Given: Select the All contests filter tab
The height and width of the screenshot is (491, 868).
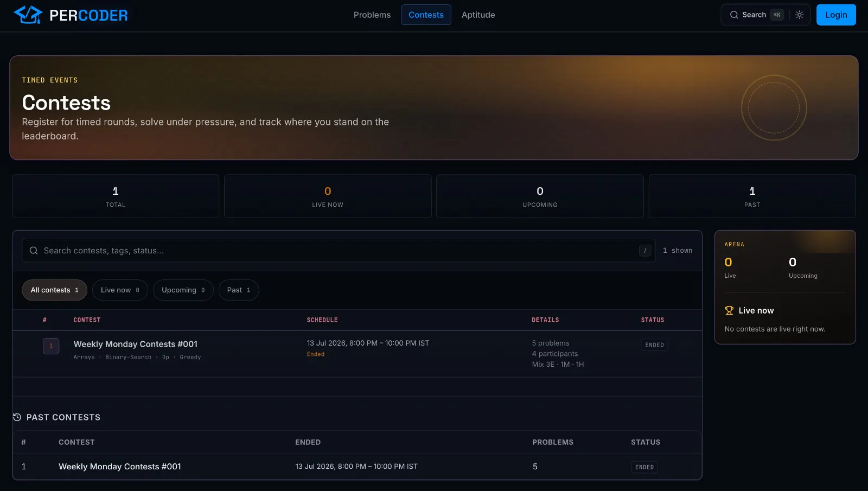Looking at the screenshot, I should point(54,290).
